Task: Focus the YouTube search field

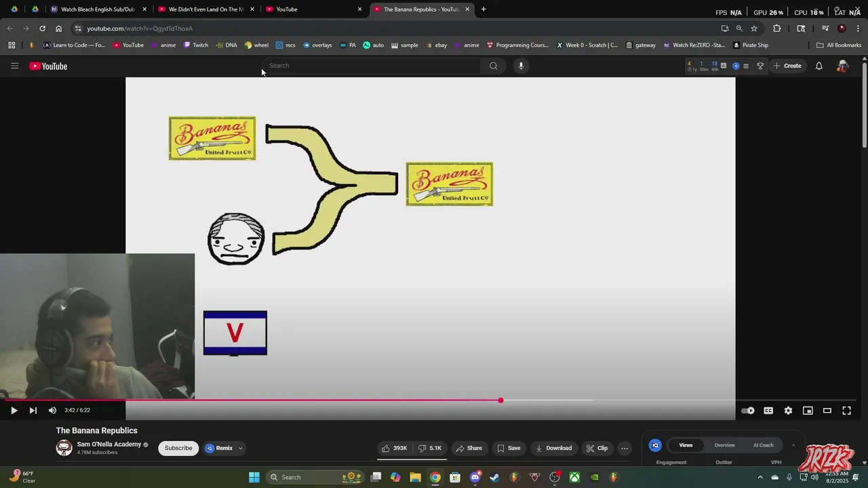Action: 372,66
